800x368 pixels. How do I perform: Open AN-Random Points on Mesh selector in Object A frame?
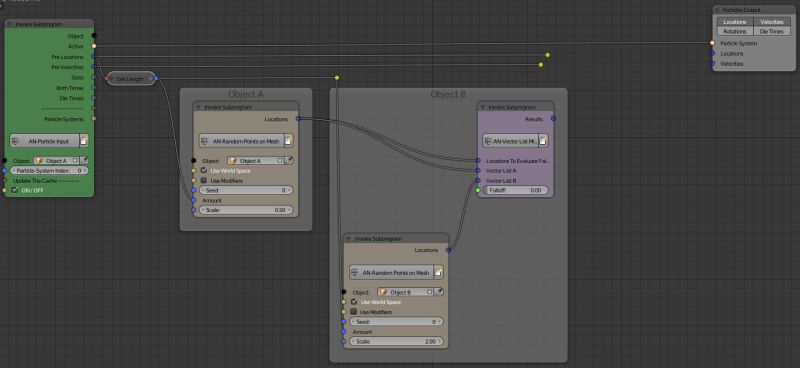pos(242,140)
